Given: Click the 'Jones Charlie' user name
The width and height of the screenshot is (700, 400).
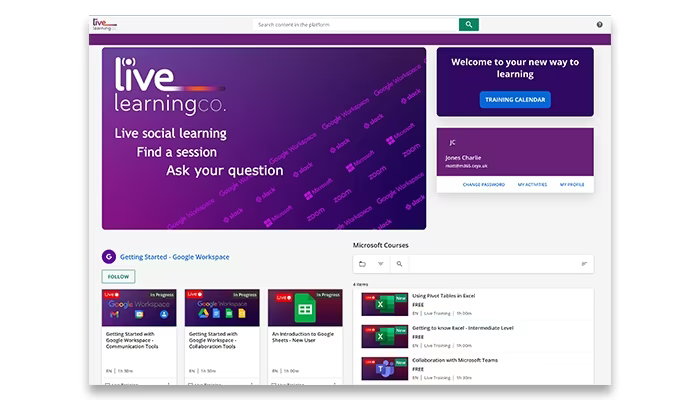Looking at the screenshot, I should coord(463,158).
